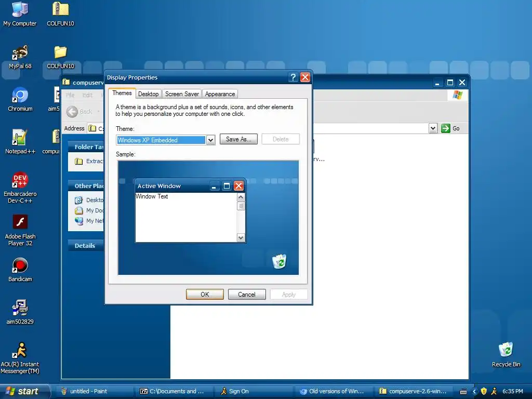This screenshot has width=532, height=399.
Task: Launch Embarcadero Dev-C++ shortcut
Action: tap(20, 188)
